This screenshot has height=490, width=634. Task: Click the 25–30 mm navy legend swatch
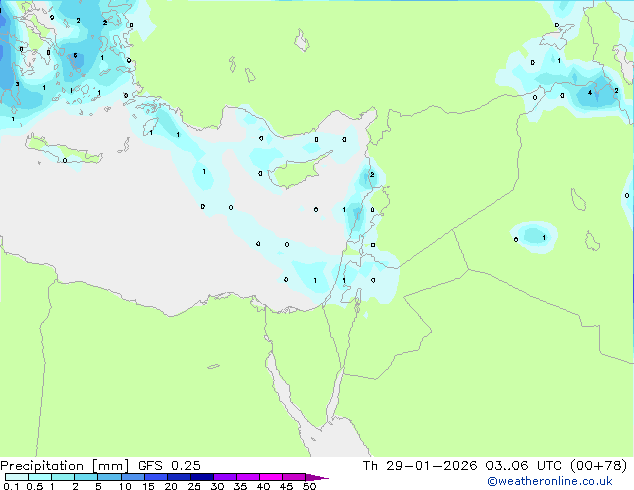click(x=202, y=477)
